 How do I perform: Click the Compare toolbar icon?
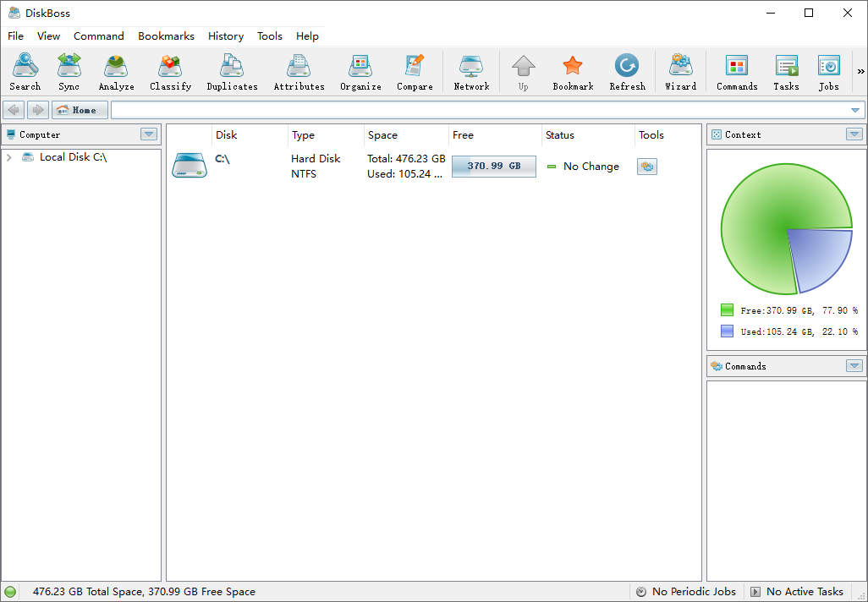(415, 72)
